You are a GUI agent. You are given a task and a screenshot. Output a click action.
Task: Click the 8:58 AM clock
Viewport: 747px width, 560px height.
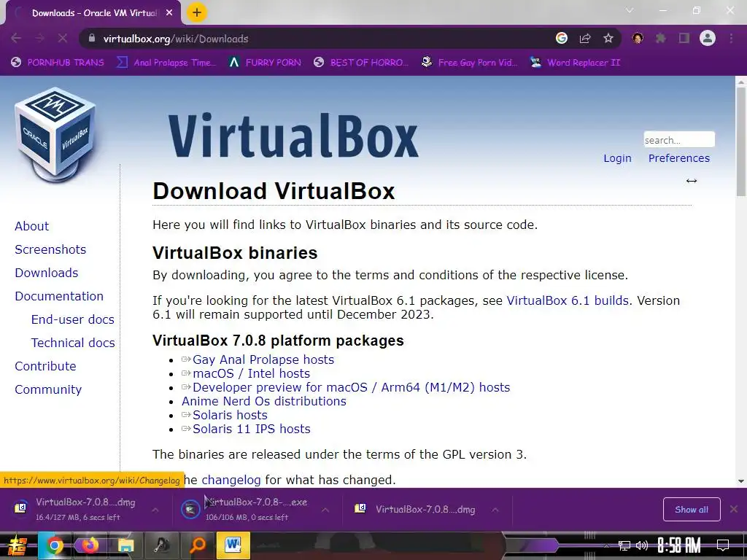[679, 545]
